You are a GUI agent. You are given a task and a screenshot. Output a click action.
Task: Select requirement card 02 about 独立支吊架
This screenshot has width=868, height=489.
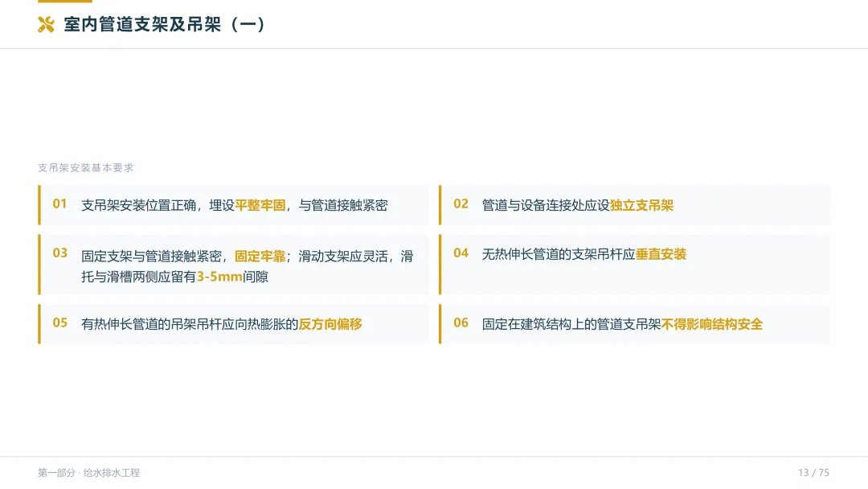coord(634,205)
